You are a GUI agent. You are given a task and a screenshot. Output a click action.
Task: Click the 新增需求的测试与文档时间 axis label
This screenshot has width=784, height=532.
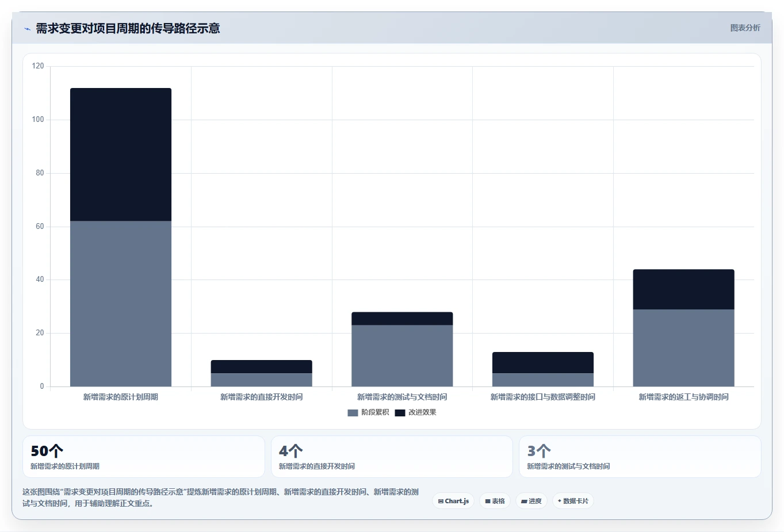pos(402,397)
